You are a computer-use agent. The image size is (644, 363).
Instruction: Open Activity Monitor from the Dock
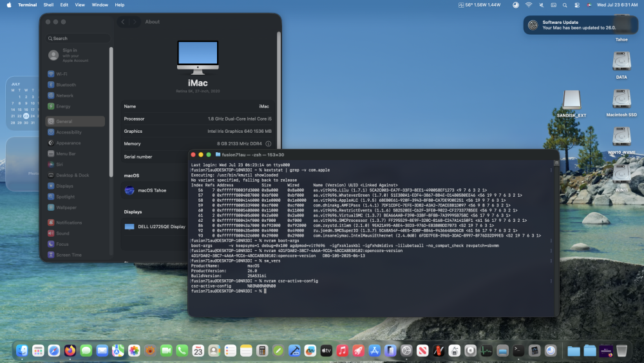point(486,351)
